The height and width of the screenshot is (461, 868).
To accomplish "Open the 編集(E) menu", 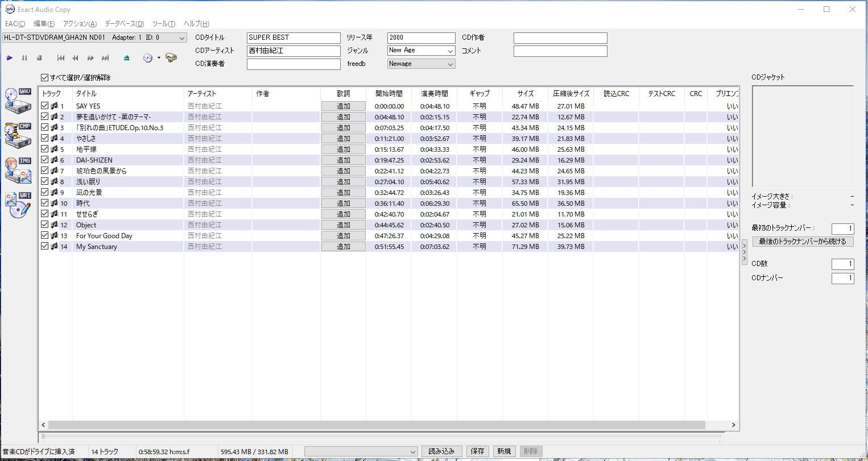I will (x=44, y=24).
